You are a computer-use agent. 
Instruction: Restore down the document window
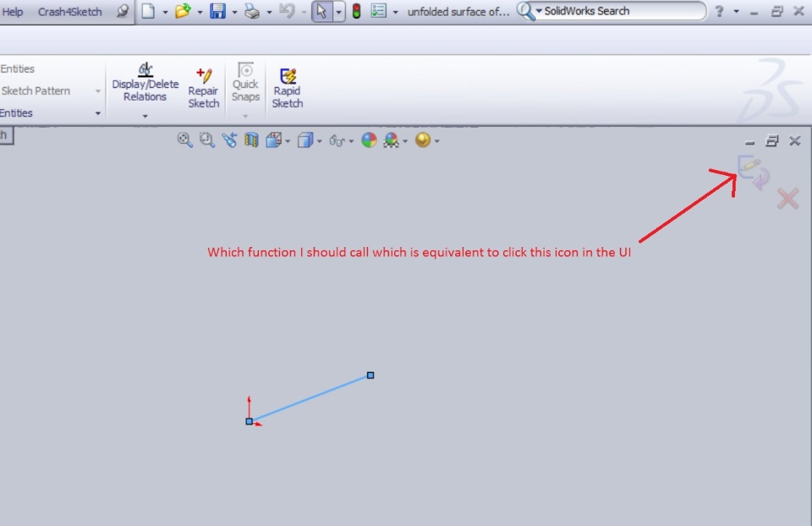(772, 141)
